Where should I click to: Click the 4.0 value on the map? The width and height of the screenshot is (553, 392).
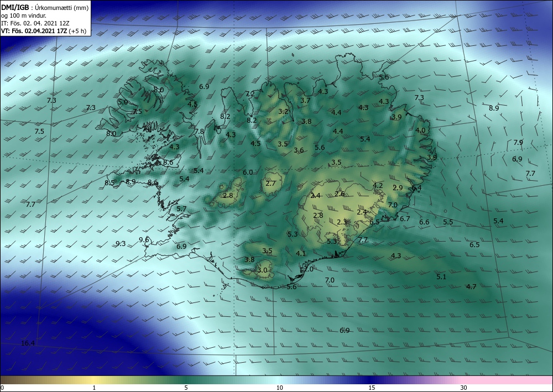[420, 130]
